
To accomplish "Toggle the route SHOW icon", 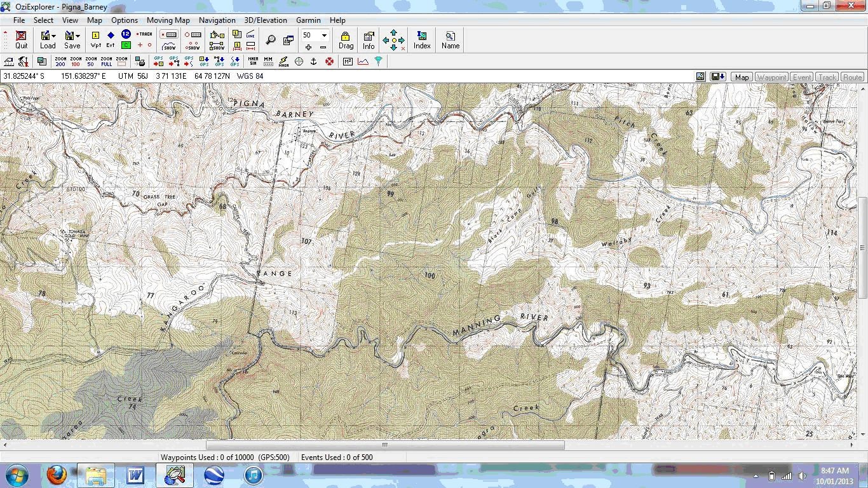I will pos(169,46).
